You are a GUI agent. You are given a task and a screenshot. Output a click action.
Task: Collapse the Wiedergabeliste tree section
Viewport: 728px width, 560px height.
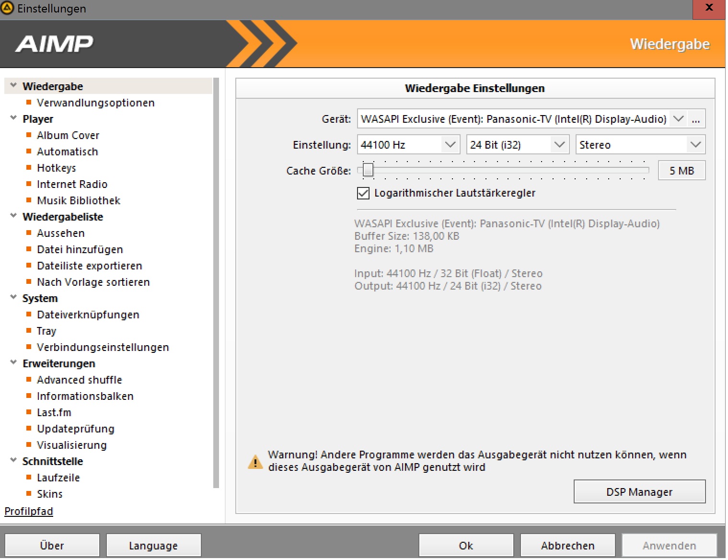click(x=13, y=216)
